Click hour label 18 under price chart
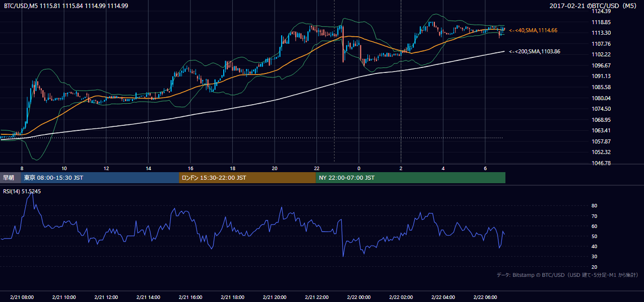The image size is (644, 302). coord(232,168)
